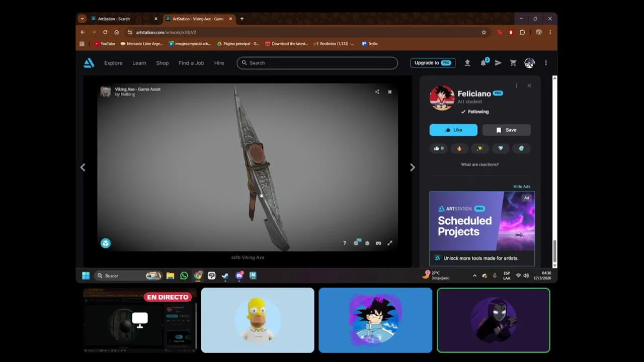644x362 pixels.
Task: Close the Sketchfab title overlay
Action: click(389, 92)
